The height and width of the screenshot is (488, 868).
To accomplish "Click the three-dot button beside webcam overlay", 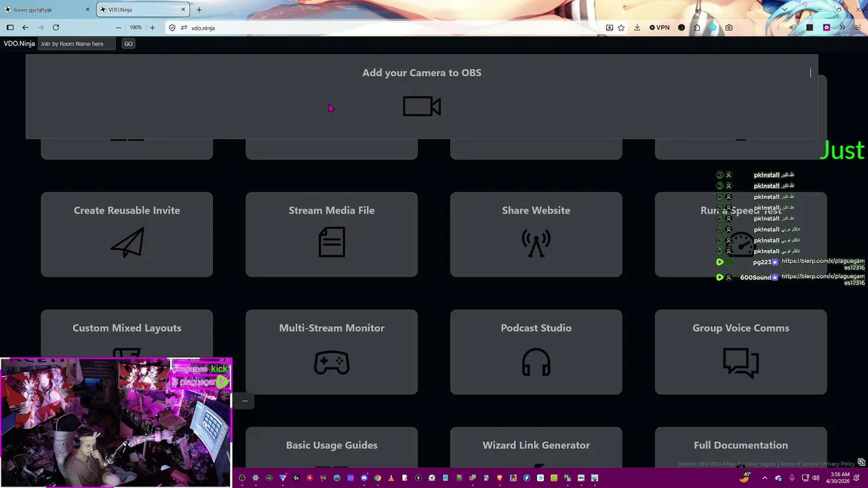I will [x=245, y=401].
